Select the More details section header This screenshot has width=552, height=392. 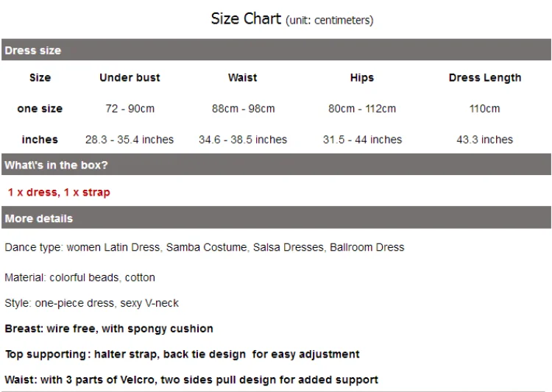tap(39, 218)
